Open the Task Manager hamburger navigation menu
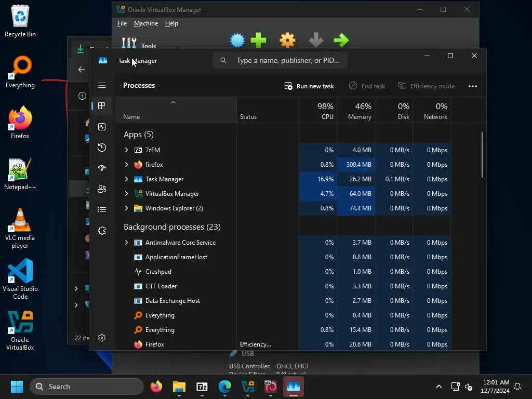This screenshot has width=532, height=399. pos(102,85)
